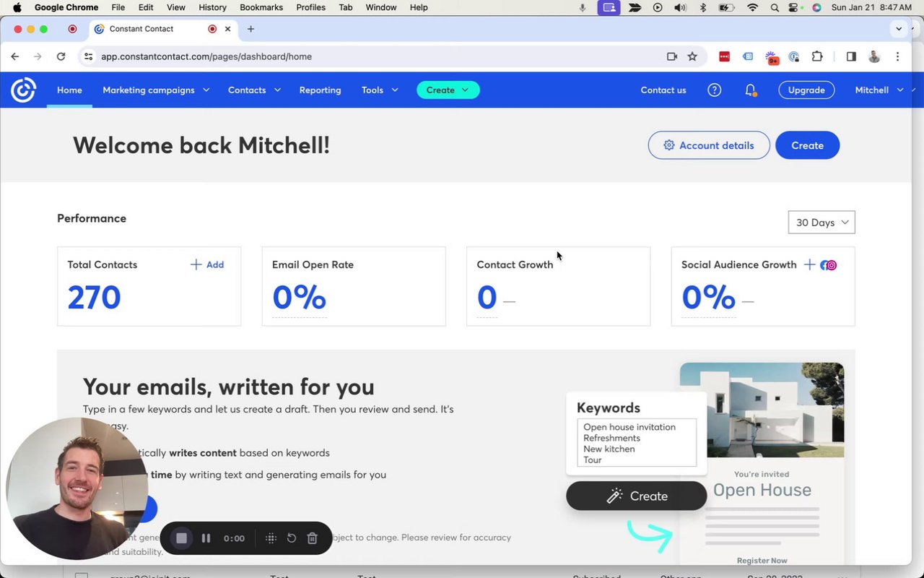Viewport: 924px width, 578px height.
Task: Click the 0% Email Open Rate value
Action: click(300, 298)
